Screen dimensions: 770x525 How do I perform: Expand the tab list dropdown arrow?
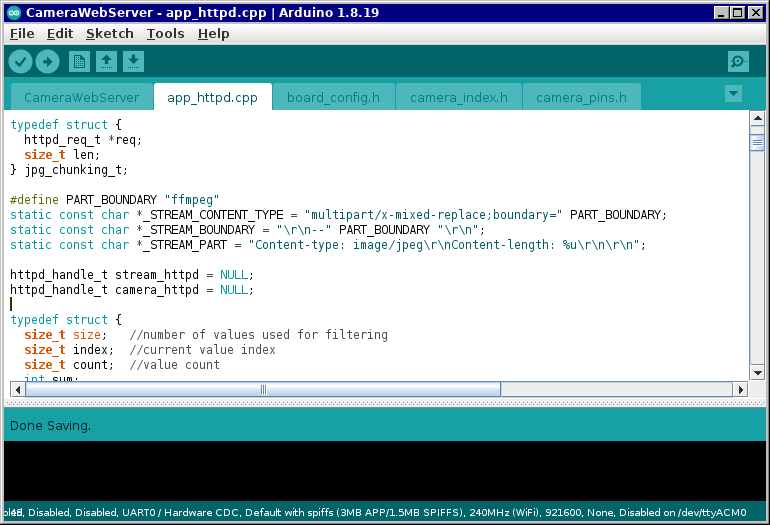point(733,94)
